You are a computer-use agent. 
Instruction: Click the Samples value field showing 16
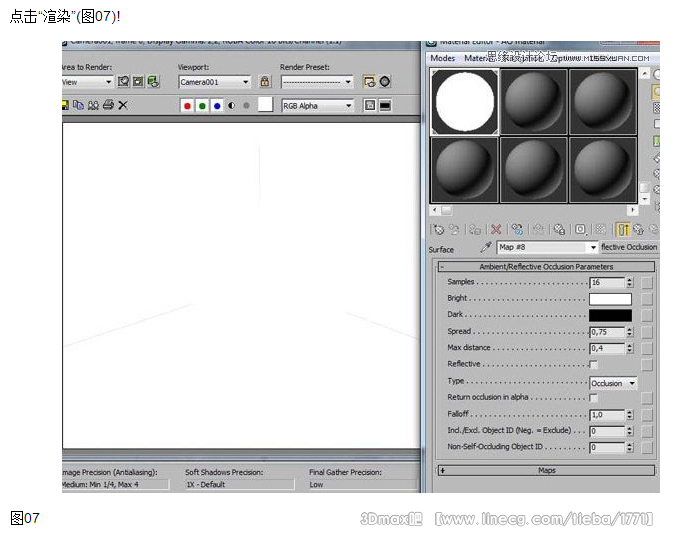pos(608,282)
